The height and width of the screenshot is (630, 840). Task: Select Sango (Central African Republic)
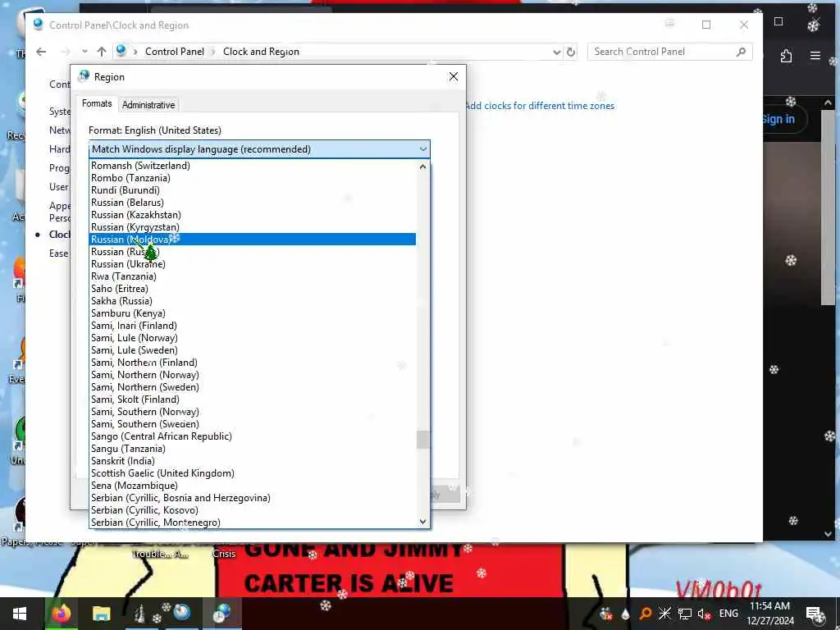(x=253, y=436)
